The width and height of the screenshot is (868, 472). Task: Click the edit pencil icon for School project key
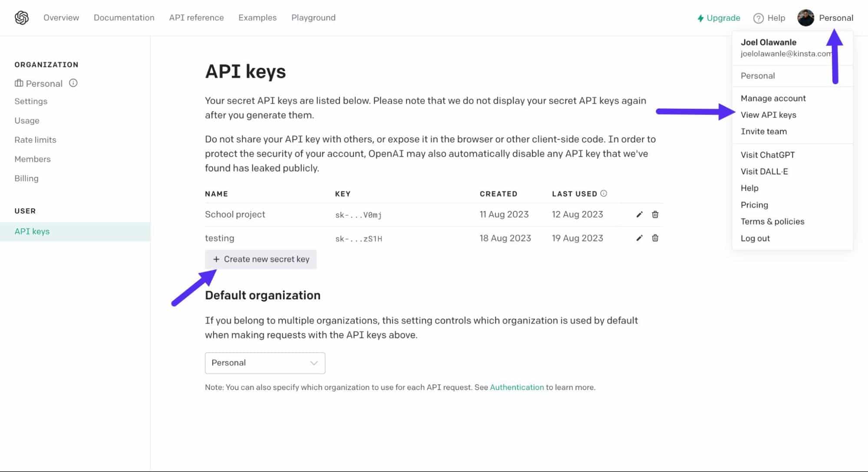[x=639, y=214]
